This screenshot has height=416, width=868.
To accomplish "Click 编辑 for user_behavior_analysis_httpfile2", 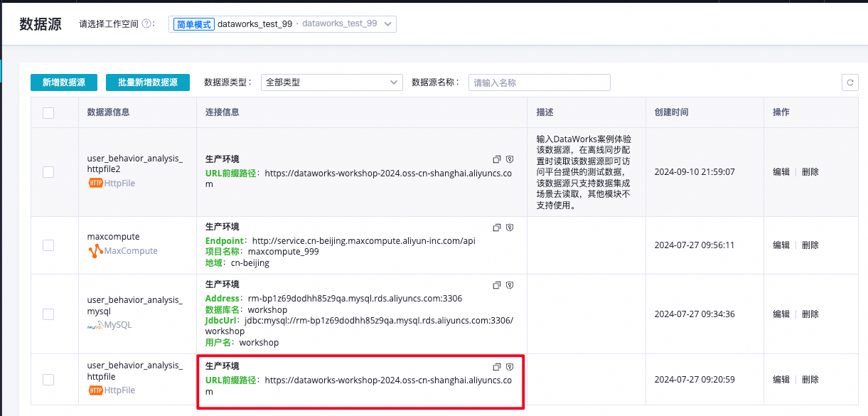I will point(781,172).
